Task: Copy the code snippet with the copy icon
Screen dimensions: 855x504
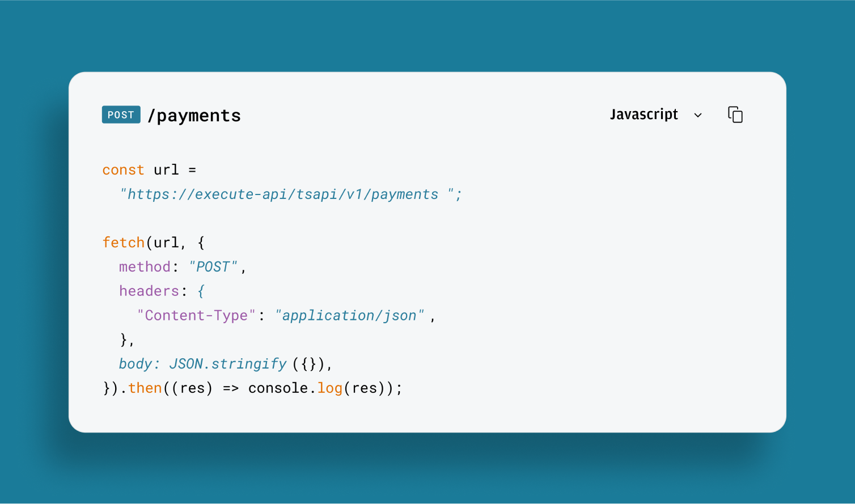Action: pos(735,115)
